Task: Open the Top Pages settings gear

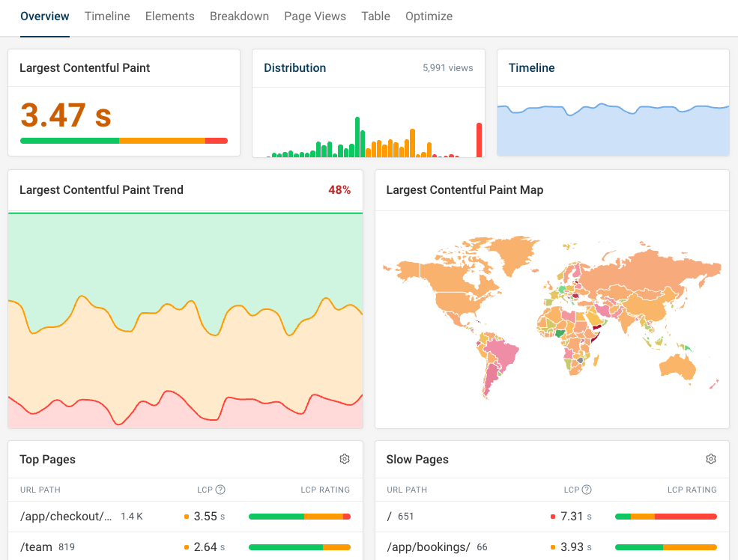Action: pos(345,459)
